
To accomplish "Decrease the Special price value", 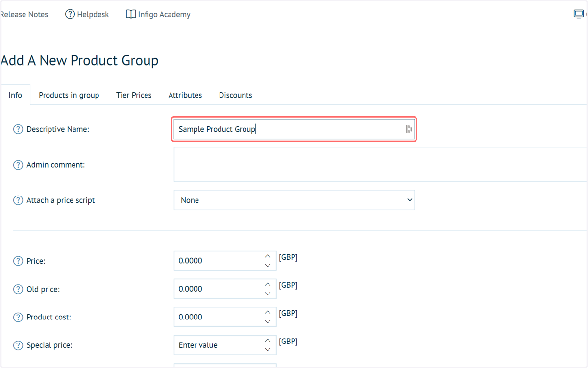I will [268, 349].
